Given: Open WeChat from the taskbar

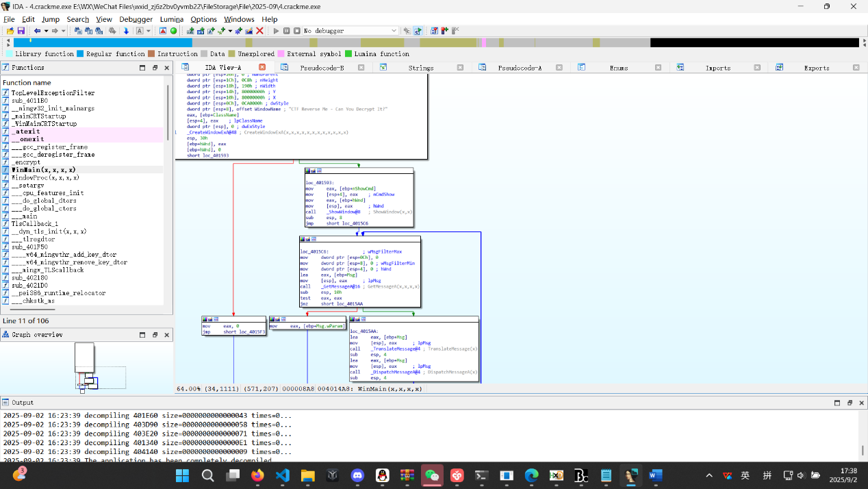Looking at the screenshot, I should point(432,475).
